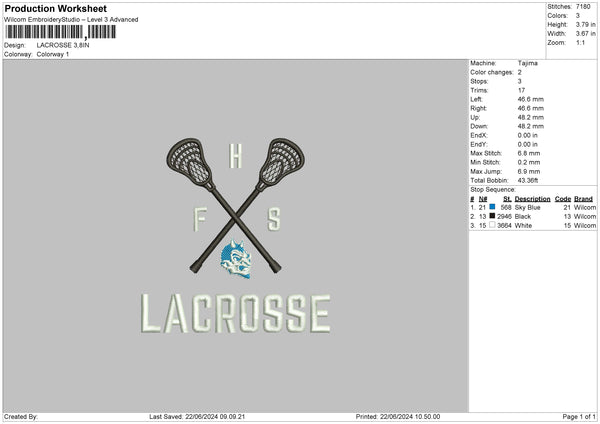Click the Stops value 3 in machine info
The width and height of the screenshot is (600, 424).
(520, 81)
